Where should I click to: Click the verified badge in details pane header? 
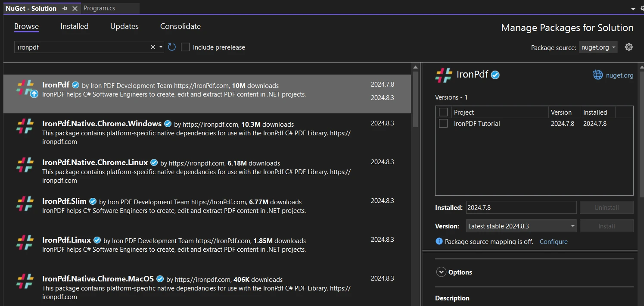pos(495,75)
